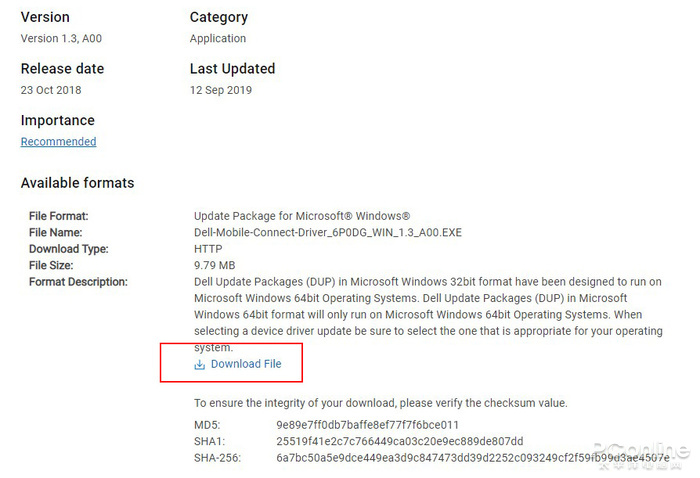Click the Application category value

tap(218, 39)
